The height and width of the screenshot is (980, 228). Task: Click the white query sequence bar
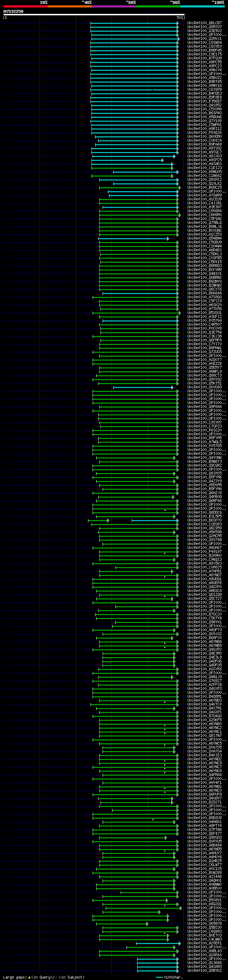94,15
